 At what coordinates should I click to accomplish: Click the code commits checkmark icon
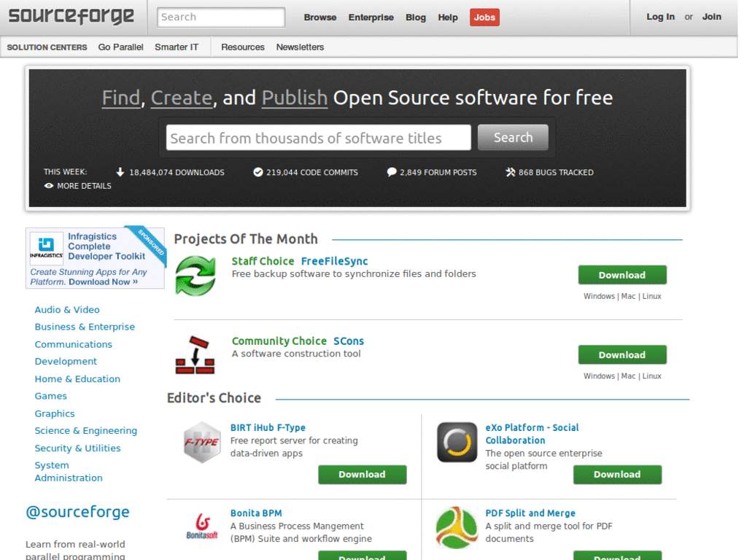258,172
